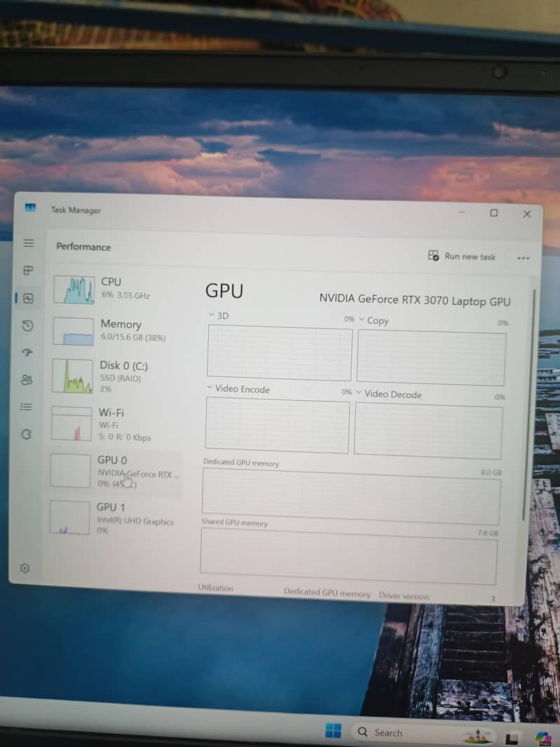
Task: Switch to the Users page icon
Action: [x=27, y=380]
